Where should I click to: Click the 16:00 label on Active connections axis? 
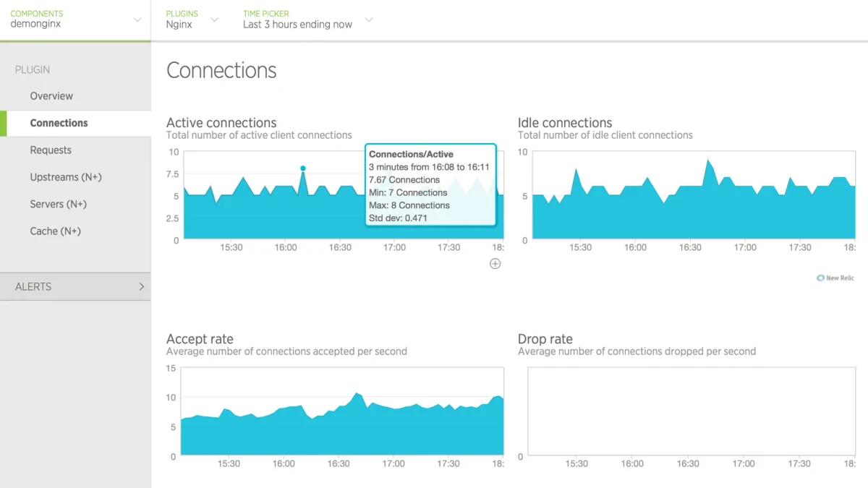(285, 247)
